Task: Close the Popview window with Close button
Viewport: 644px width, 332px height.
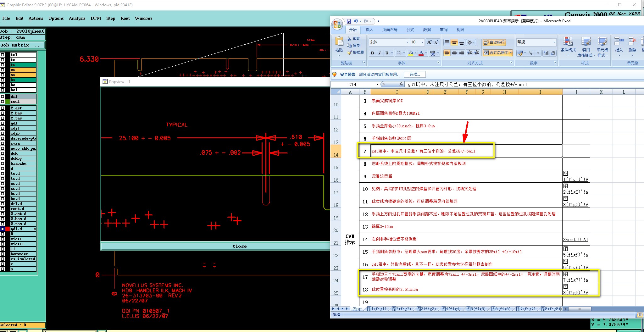Action: [239, 246]
